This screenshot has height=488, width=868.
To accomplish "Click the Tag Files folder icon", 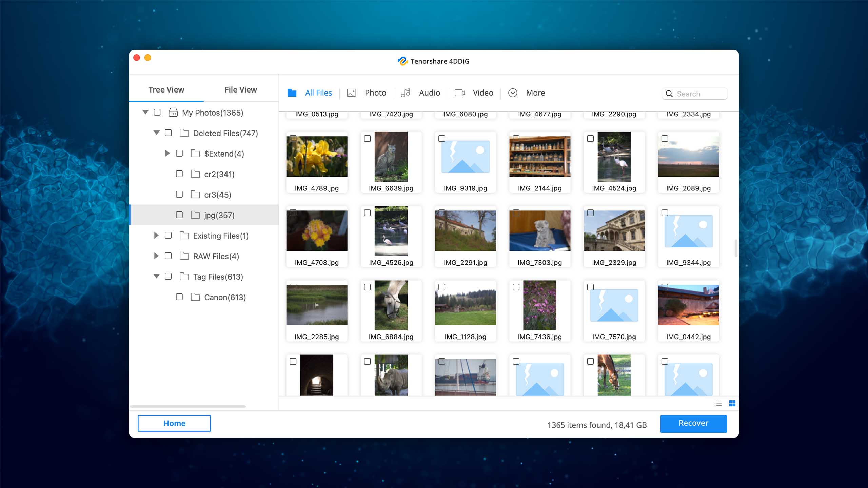I will [184, 277].
